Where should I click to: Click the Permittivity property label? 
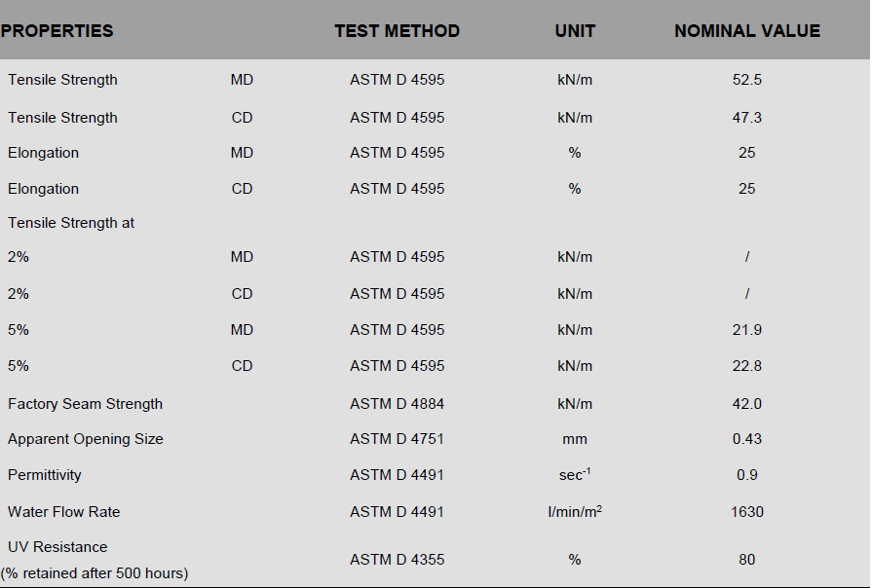click(x=45, y=475)
